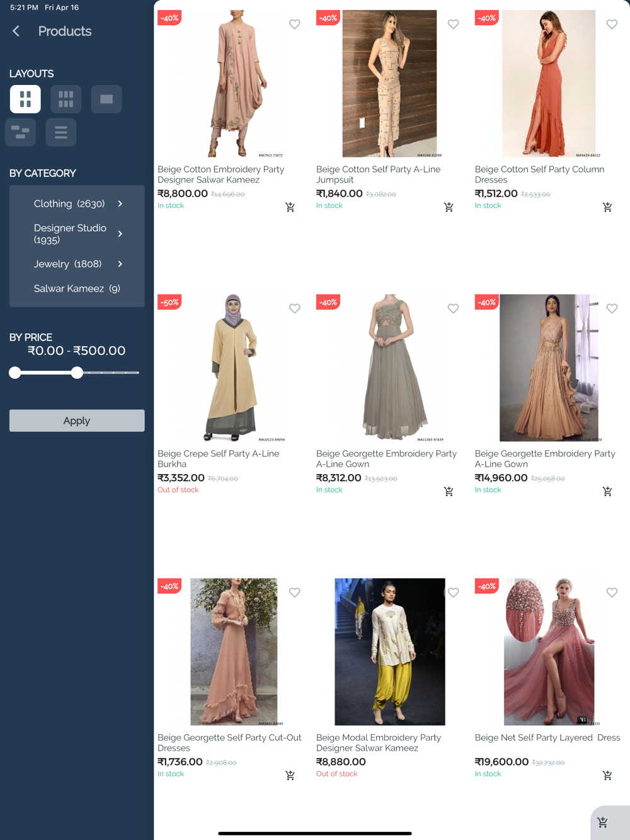Image resolution: width=630 pixels, height=840 pixels.
Task: Apply the price filter
Action: [x=77, y=421]
